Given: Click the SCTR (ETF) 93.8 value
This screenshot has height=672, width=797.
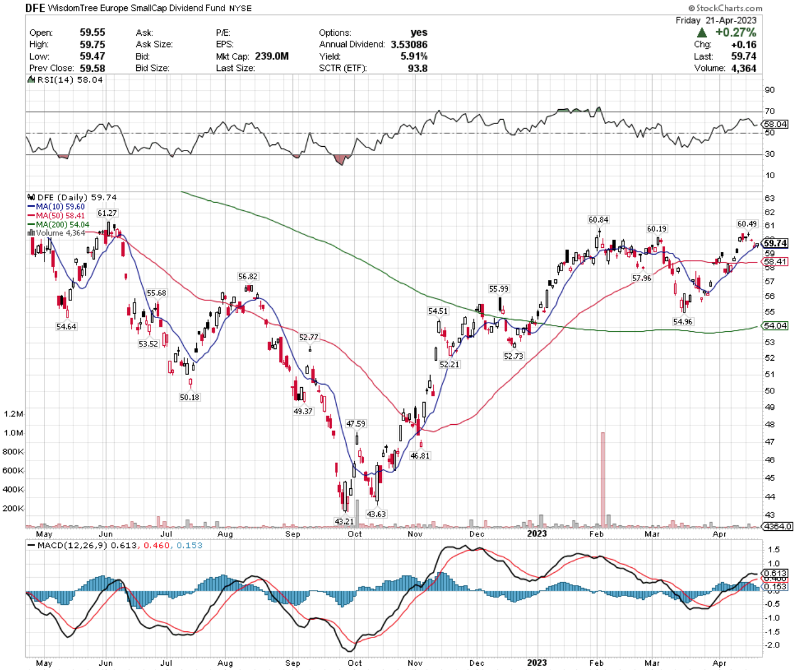Looking at the screenshot, I should click(x=418, y=68).
